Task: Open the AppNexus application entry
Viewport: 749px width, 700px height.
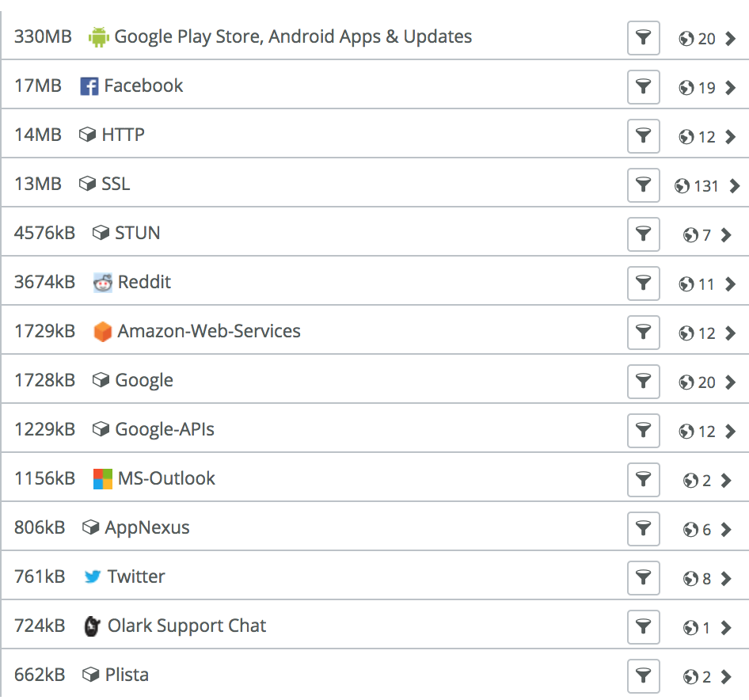Action: (147, 527)
